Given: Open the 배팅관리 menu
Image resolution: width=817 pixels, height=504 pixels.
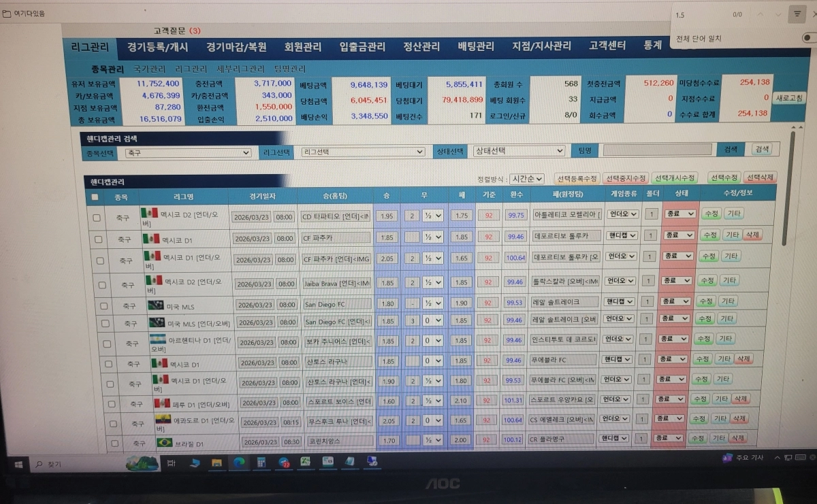Looking at the screenshot, I should (475, 46).
